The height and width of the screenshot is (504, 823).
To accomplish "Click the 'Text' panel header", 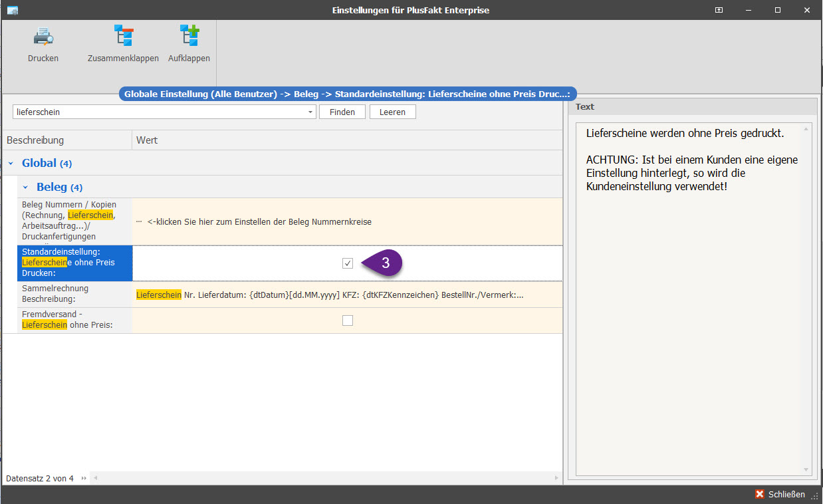I will 692,106.
